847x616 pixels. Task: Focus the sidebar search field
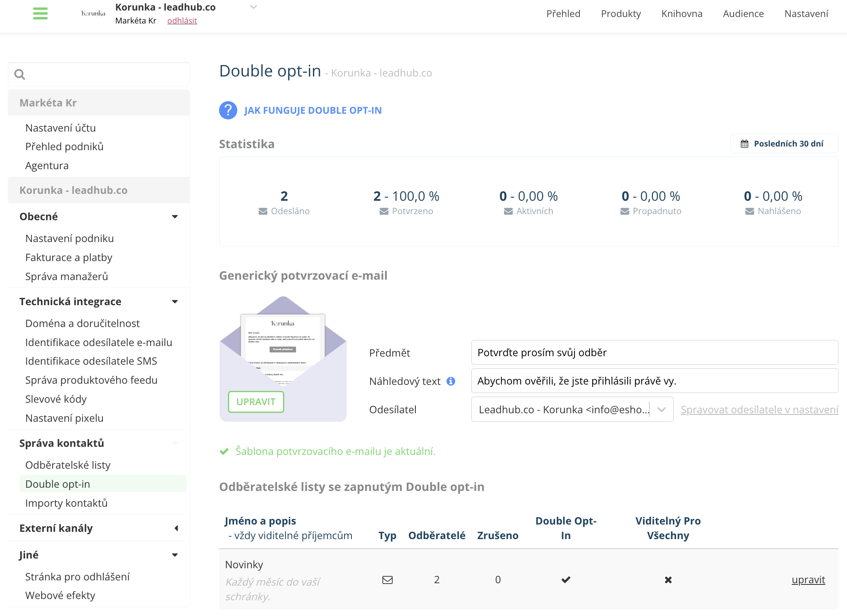[99, 74]
